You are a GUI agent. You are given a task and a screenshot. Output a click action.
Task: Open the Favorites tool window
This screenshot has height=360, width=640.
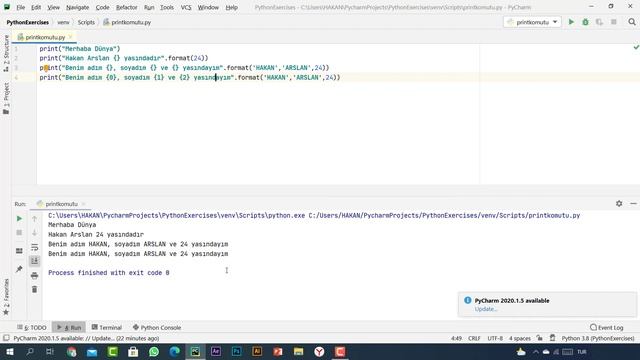point(6,297)
